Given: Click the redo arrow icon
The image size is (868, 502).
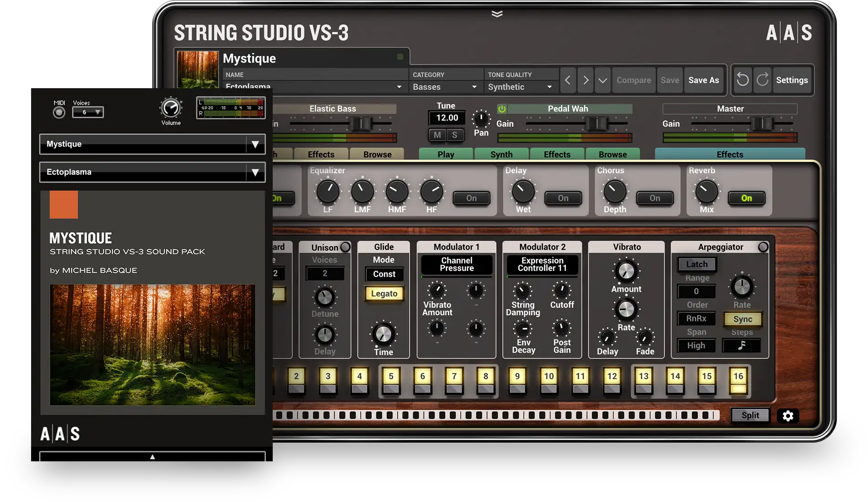Looking at the screenshot, I should click(762, 80).
